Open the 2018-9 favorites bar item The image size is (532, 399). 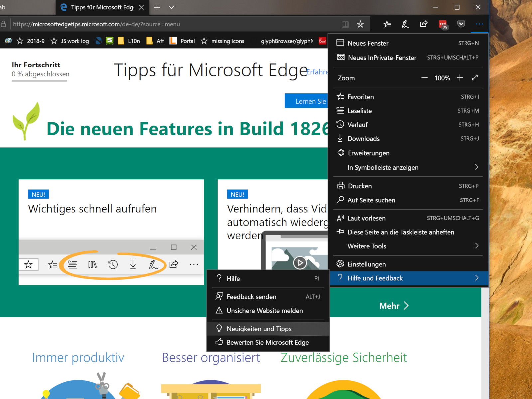click(30, 41)
